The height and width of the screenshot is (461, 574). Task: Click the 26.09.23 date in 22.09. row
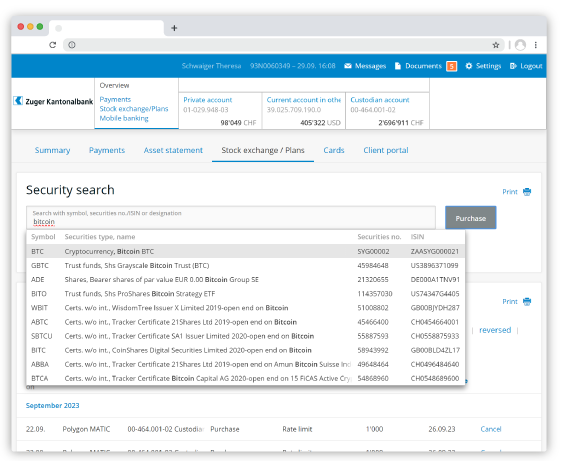click(442, 429)
